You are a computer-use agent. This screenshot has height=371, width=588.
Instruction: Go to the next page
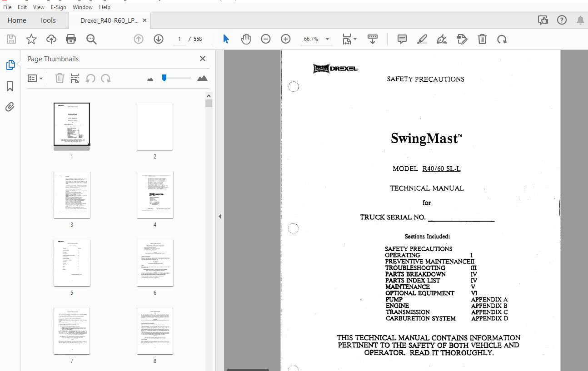pos(159,39)
